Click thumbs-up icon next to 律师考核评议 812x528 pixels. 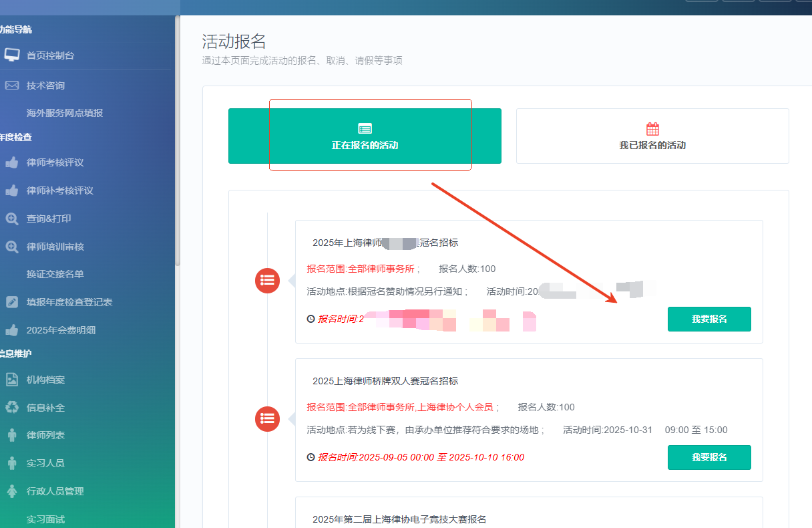pos(12,162)
